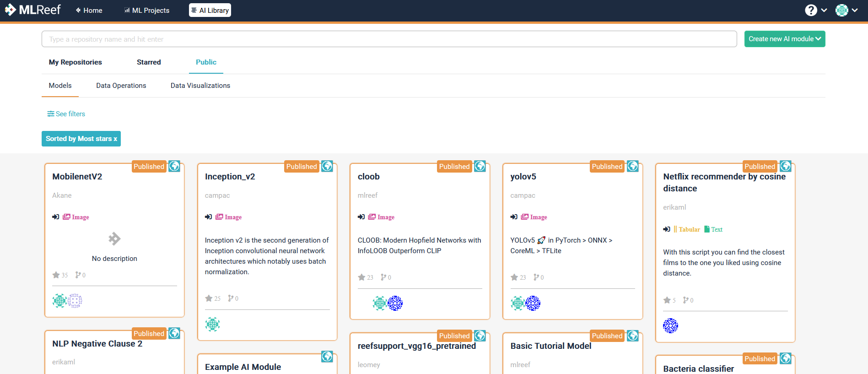The image size is (868, 374).
Task: Click the mlreef author name on cloob
Action: pos(367,195)
